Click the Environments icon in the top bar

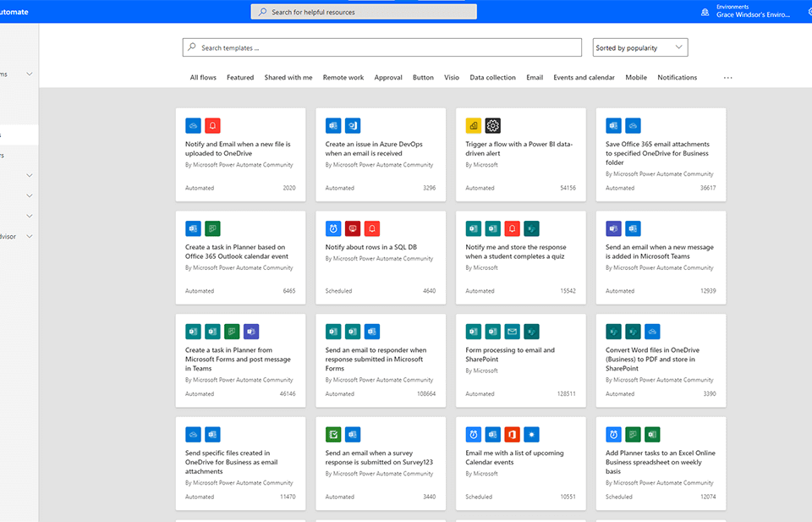point(705,12)
